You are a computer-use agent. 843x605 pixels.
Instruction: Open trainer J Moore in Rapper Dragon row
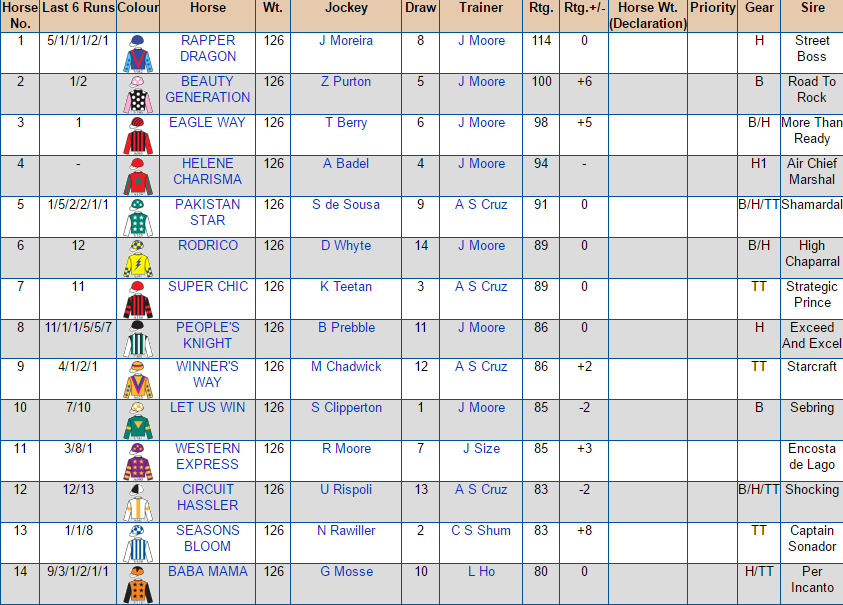481,41
